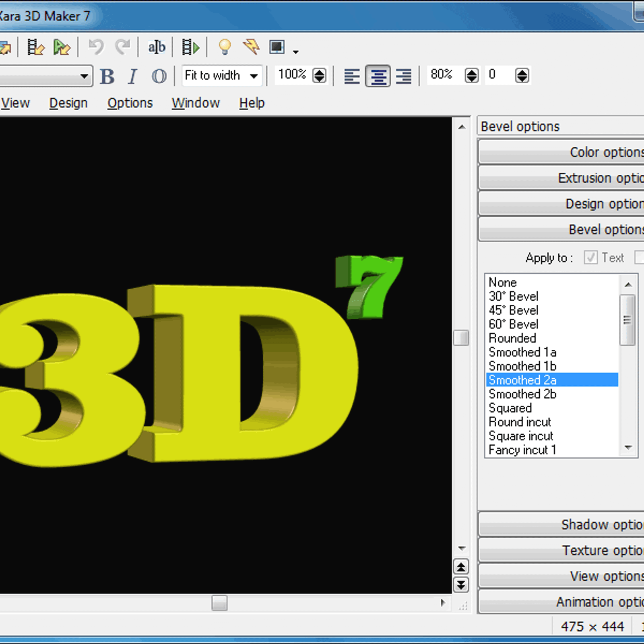Open the Design menu
Screen dimensions: 644x644
68,103
